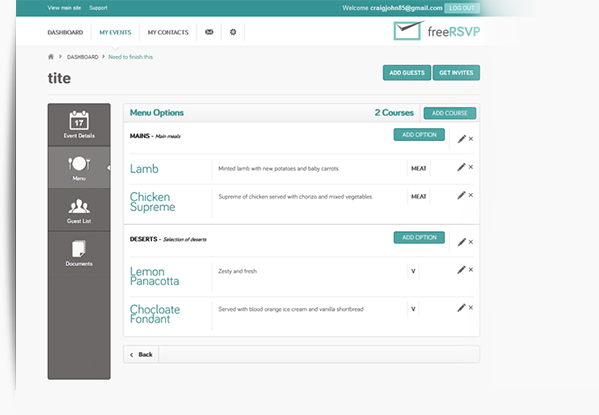Add an option to the Mains course
Screen dimensions: 599x415
[419, 135]
